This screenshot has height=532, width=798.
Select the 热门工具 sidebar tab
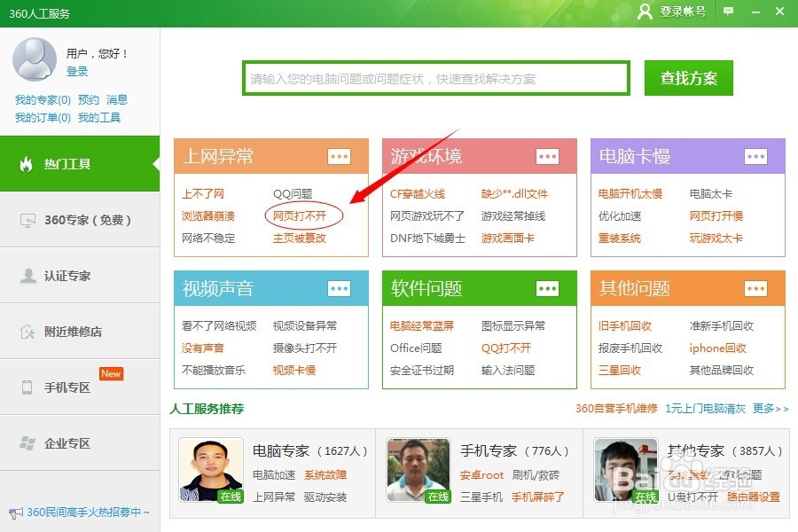[x=80, y=164]
